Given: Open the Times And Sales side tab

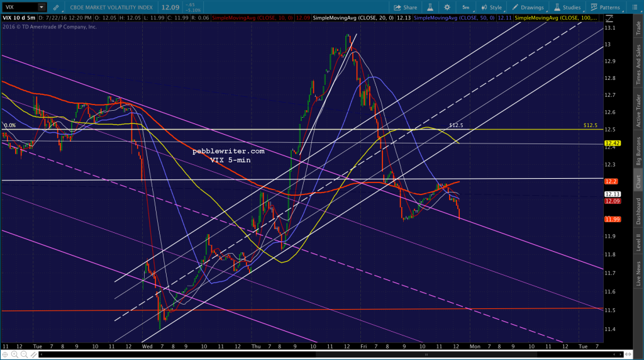Looking at the screenshot, I should coord(638,65).
